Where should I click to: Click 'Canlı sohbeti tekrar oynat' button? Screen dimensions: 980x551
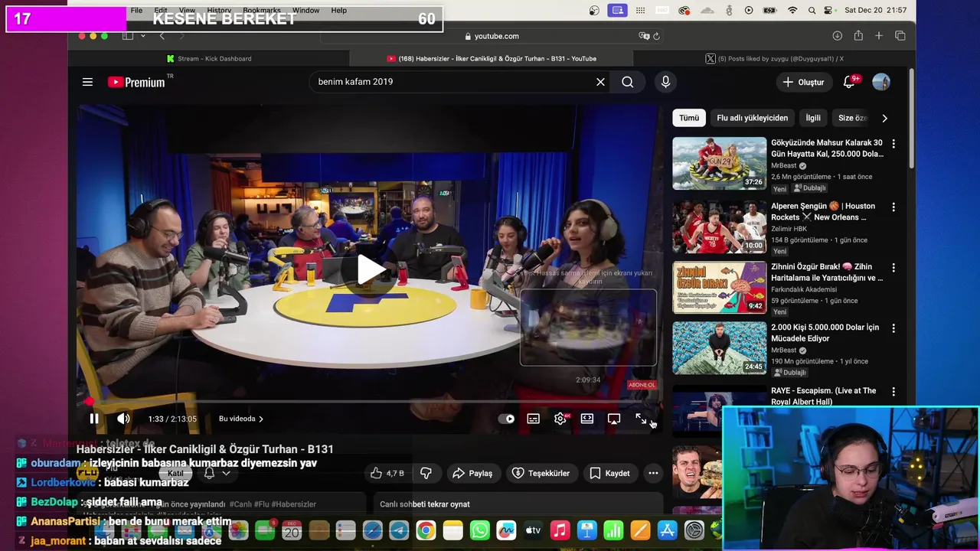coord(424,504)
